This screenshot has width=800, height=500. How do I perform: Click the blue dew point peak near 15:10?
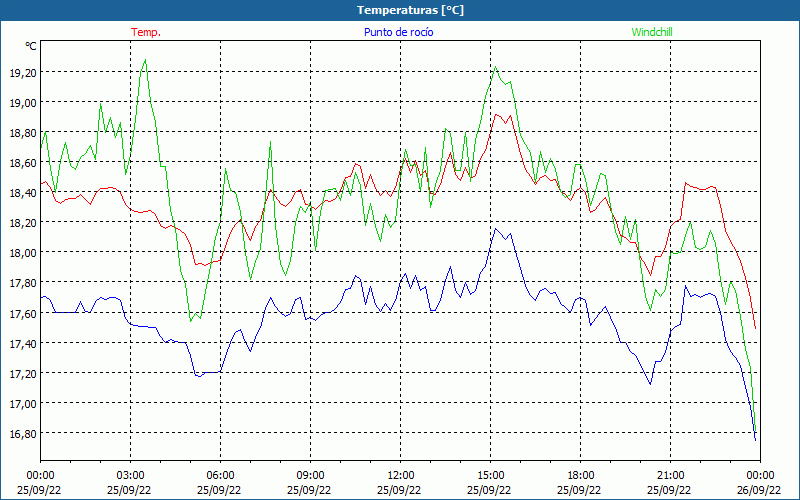coord(494,229)
